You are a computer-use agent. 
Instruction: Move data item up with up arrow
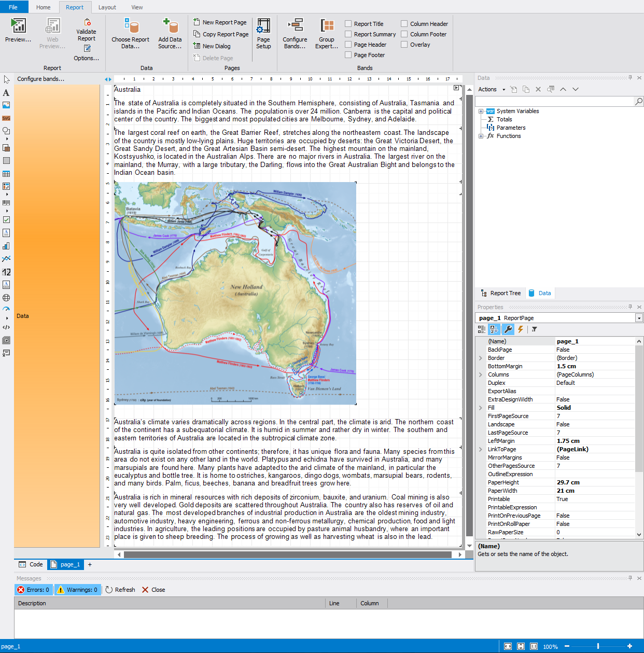point(563,89)
